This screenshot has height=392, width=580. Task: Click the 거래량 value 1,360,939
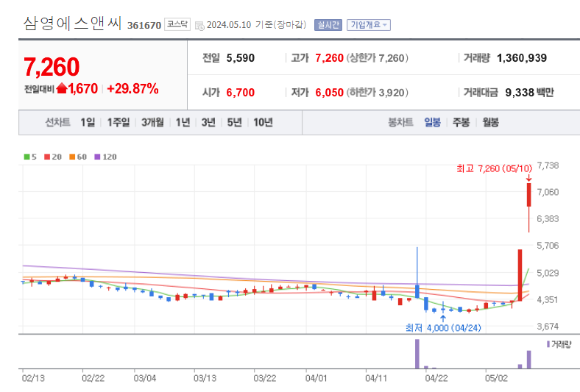522,58
